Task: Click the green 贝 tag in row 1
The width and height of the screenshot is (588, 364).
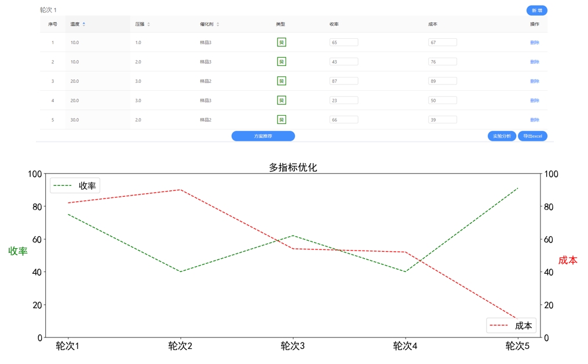Action: point(282,42)
